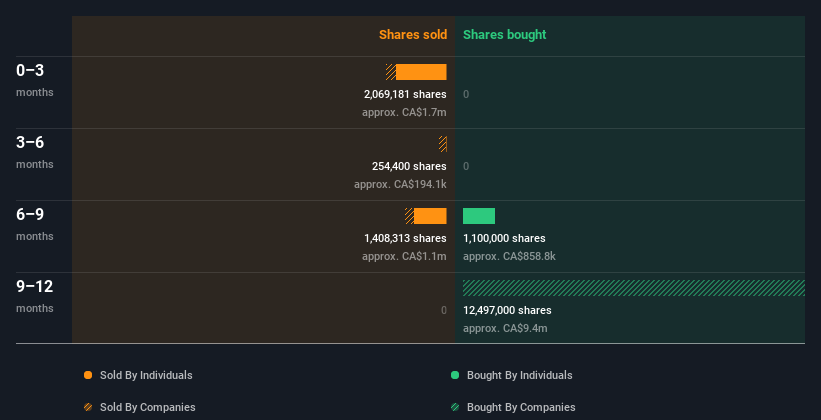Viewport: 821px width, 420px height.
Task: Click the 2,069,181 shares value
Action: coord(405,94)
